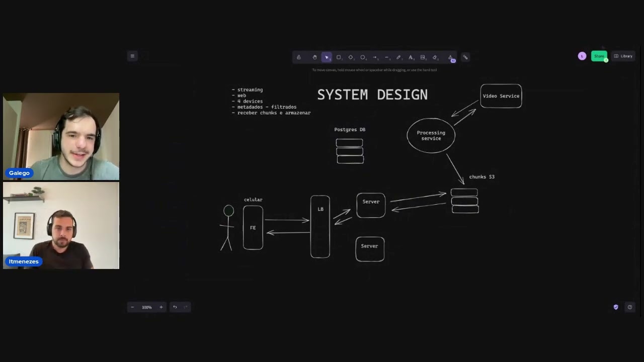The height and width of the screenshot is (362, 644).
Task: Select the Selection arrow tool
Action: [x=327, y=57]
